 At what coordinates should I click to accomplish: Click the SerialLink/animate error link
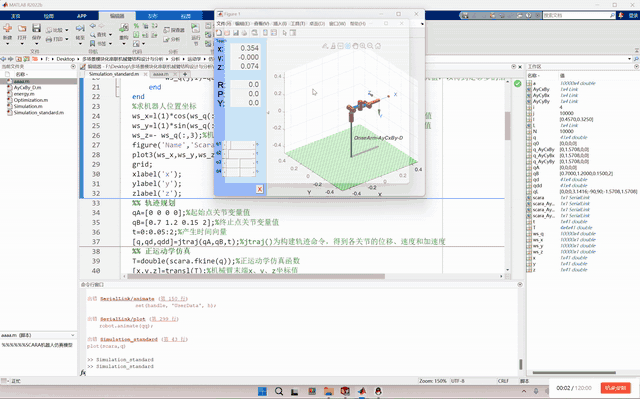pos(127,299)
